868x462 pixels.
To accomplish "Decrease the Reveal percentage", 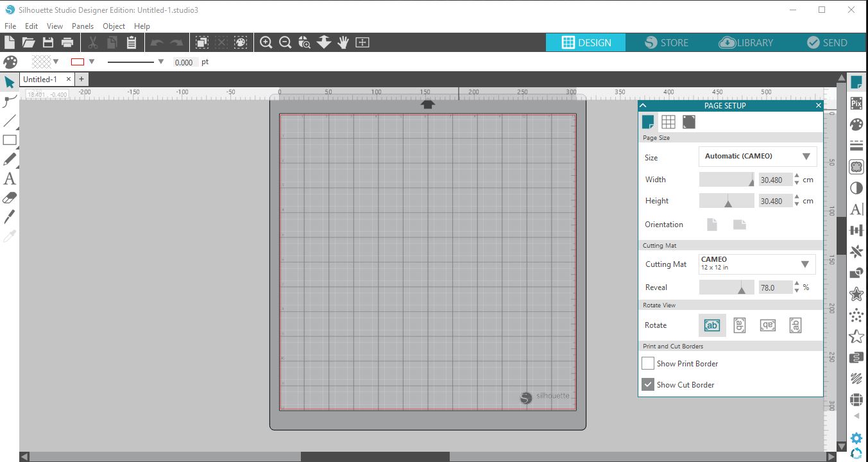I will [x=797, y=291].
